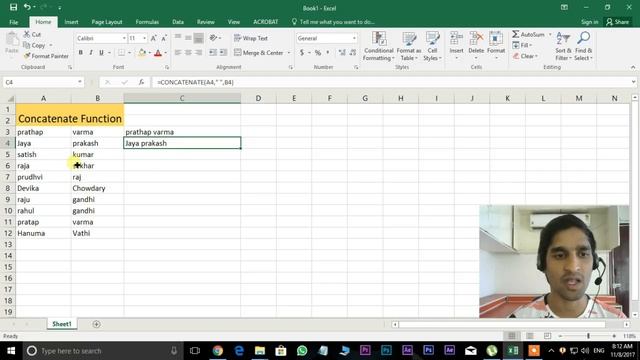The width and height of the screenshot is (640, 360).
Task: Open Format as Table gallery
Action: click(x=409, y=46)
